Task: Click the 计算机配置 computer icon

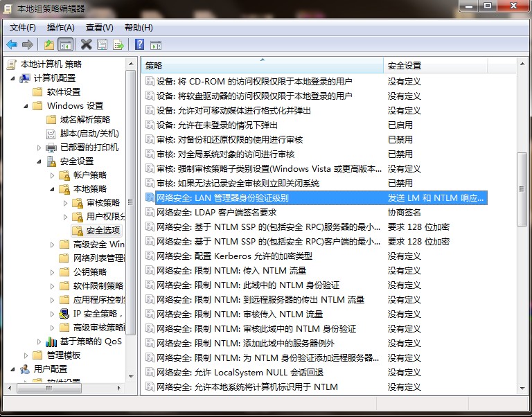Action: (25, 78)
